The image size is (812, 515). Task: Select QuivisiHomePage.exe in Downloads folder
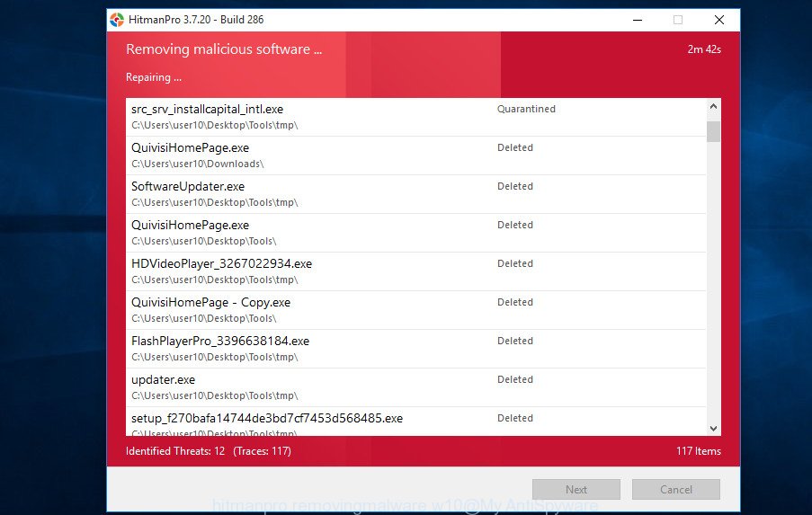[x=415, y=155]
